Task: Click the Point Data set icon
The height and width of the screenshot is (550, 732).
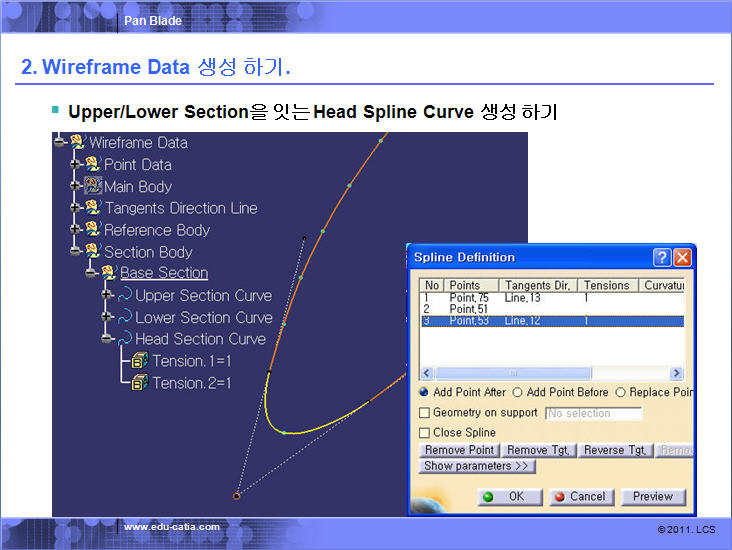Action: click(x=93, y=165)
